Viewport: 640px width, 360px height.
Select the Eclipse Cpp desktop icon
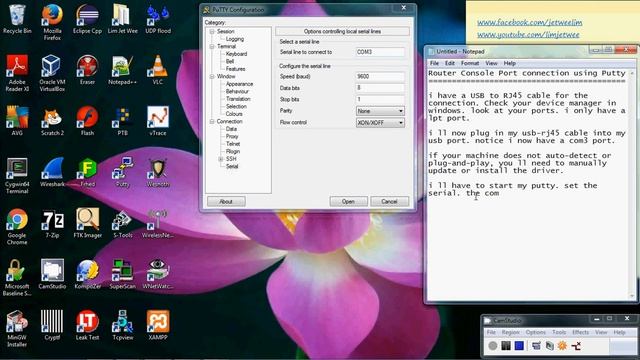pos(87,19)
